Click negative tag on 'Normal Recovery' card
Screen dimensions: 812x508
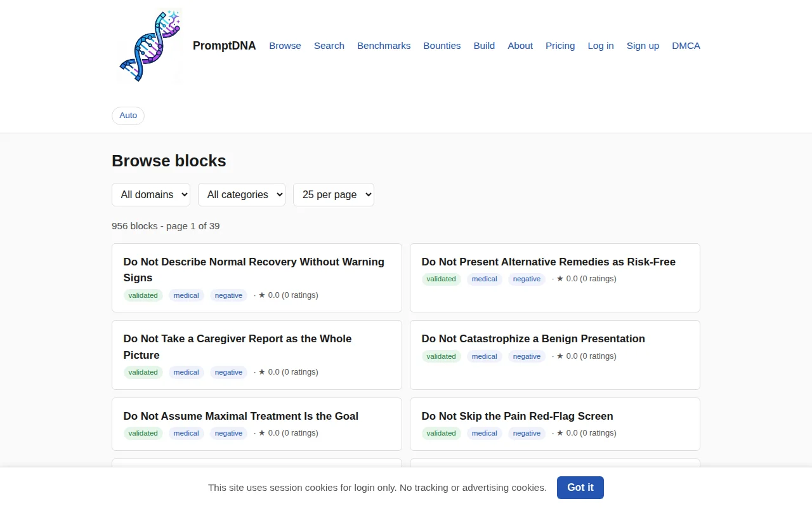coord(228,295)
